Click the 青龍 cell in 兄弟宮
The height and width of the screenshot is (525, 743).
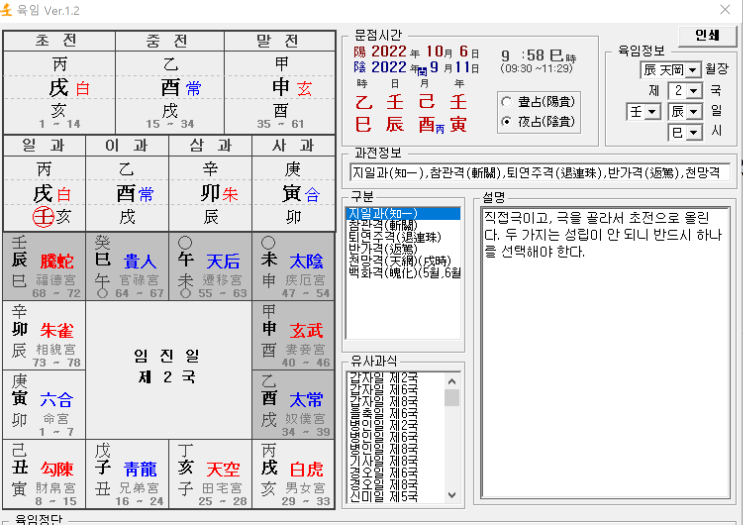[127, 474]
